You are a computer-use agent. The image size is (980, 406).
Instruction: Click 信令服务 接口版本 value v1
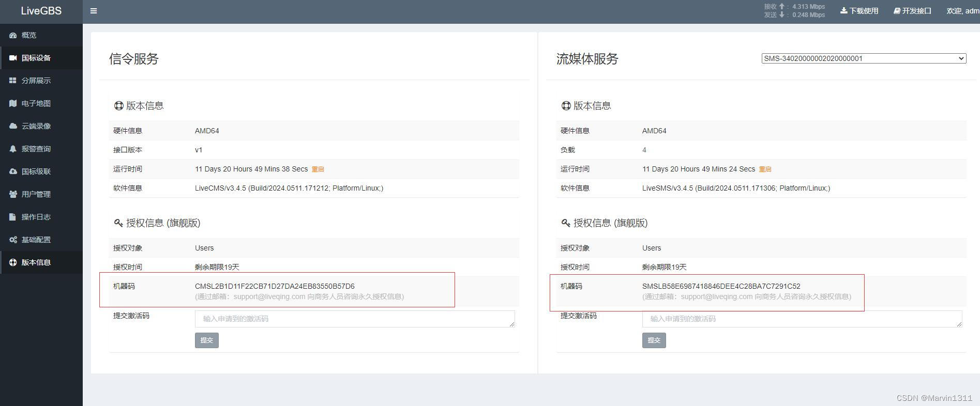click(x=199, y=150)
